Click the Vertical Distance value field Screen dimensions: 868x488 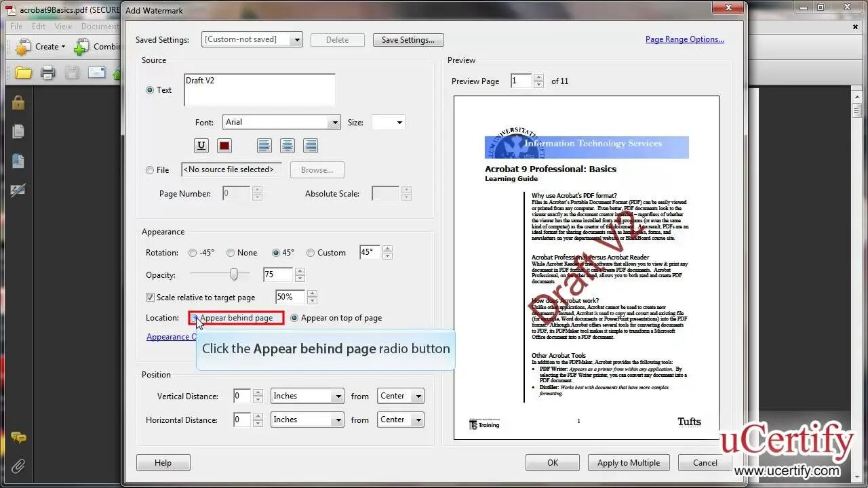tap(242, 396)
